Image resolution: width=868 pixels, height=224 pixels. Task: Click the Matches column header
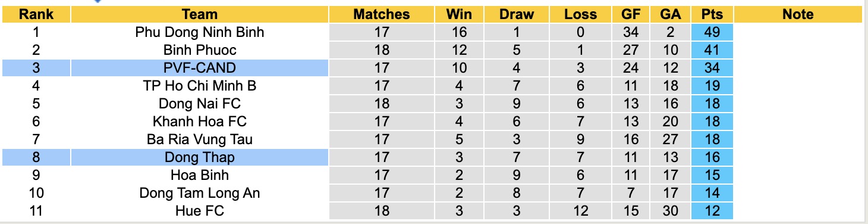(x=382, y=14)
